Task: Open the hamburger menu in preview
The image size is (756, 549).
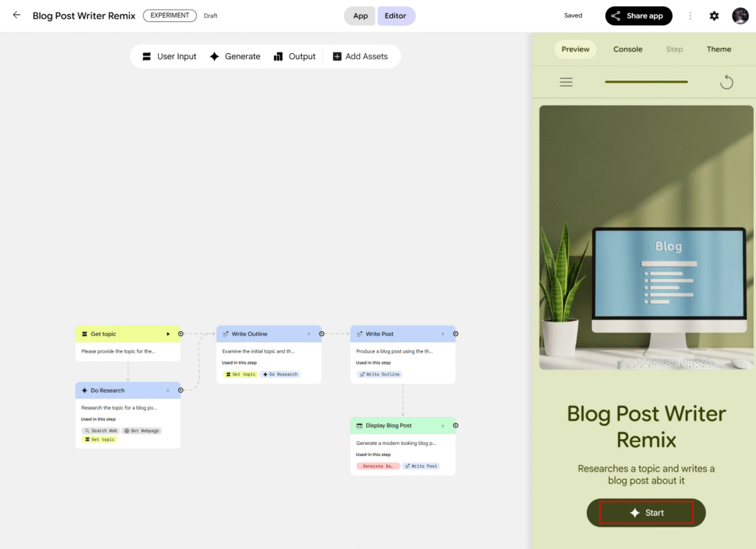Action: click(566, 82)
